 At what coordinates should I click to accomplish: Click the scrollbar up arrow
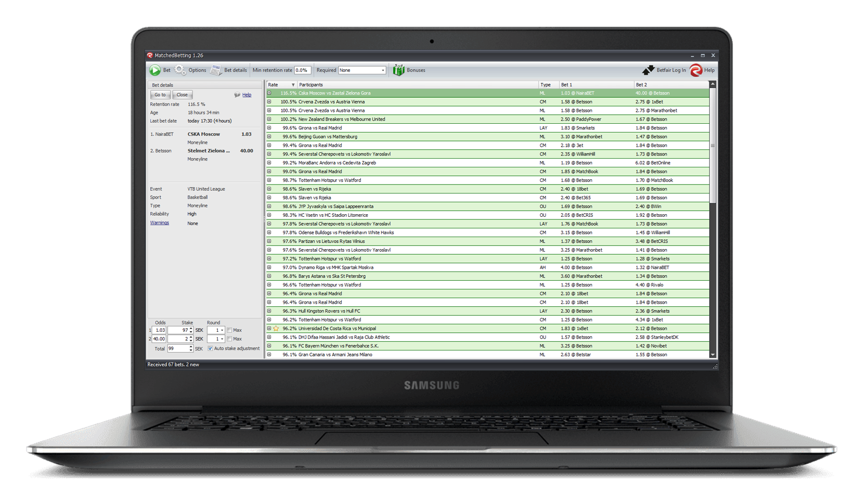[712, 84]
